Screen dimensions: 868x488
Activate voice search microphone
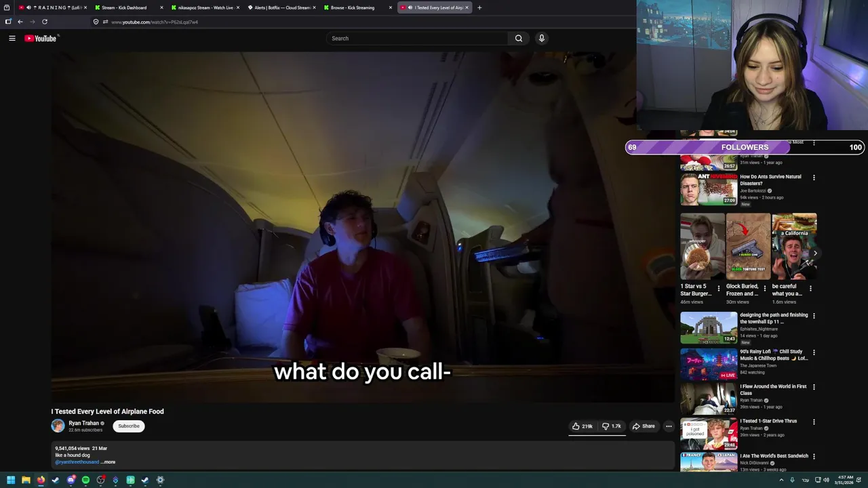coord(541,39)
